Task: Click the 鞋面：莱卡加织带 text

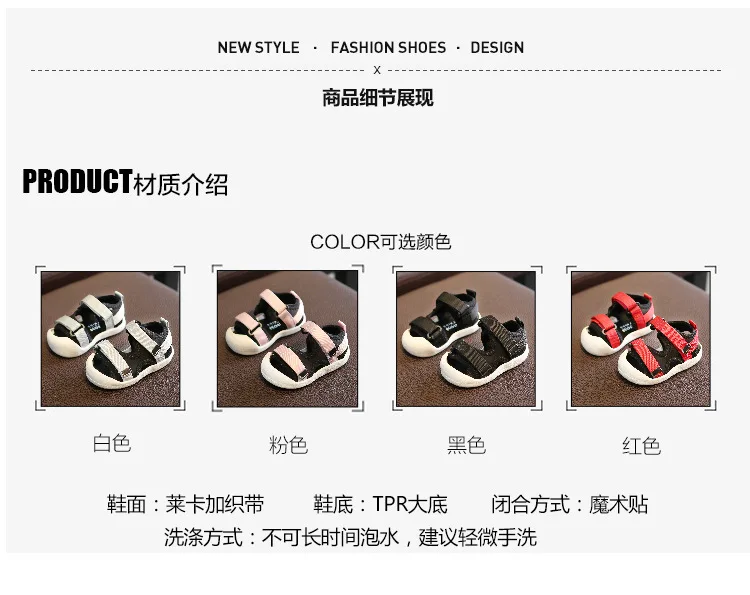Action: coord(186,504)
